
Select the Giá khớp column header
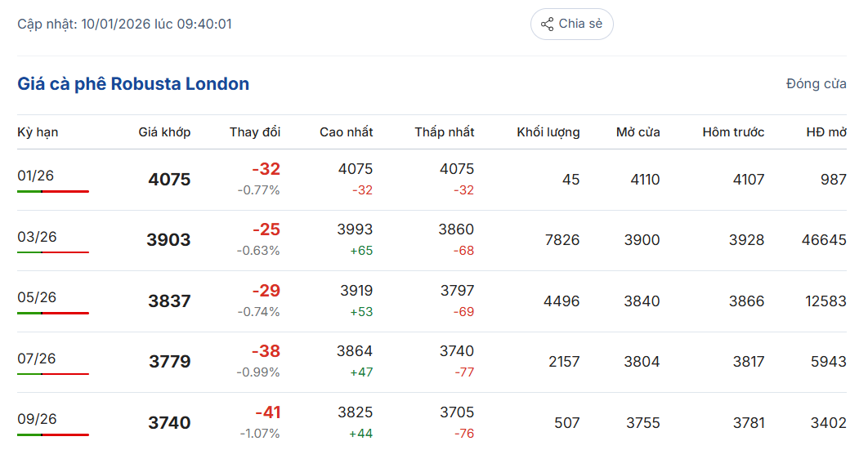click(x=164, y=132)
